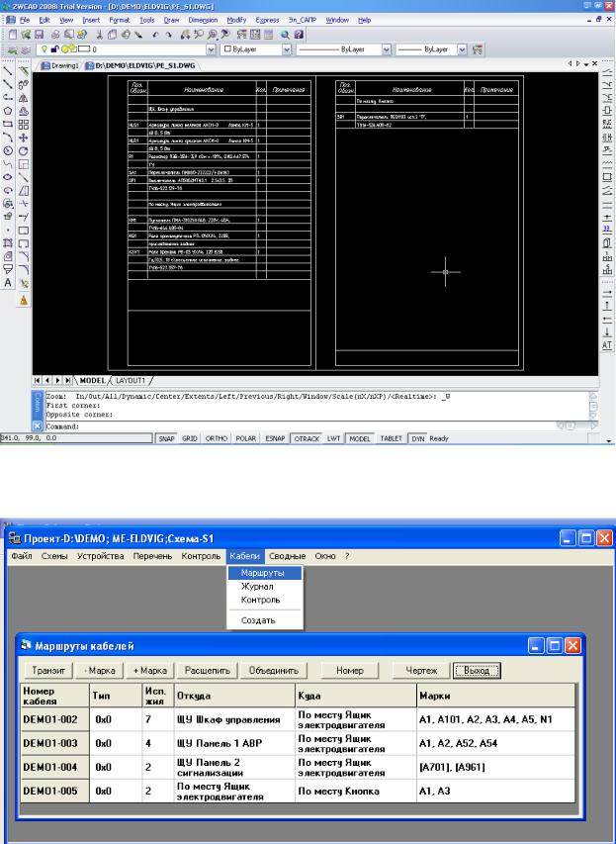Select the Text tool with letter A
The height and width of the screenshot is (844, 616).
coord(8,283)
